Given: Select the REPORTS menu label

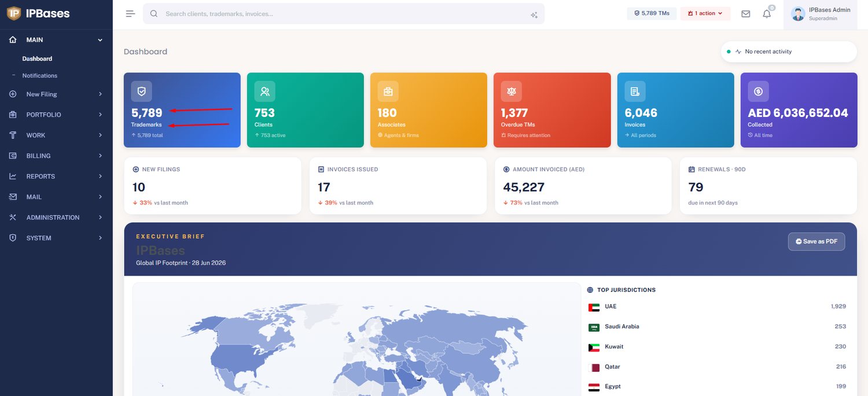Looking at the screenshot, I should (41, 177).
